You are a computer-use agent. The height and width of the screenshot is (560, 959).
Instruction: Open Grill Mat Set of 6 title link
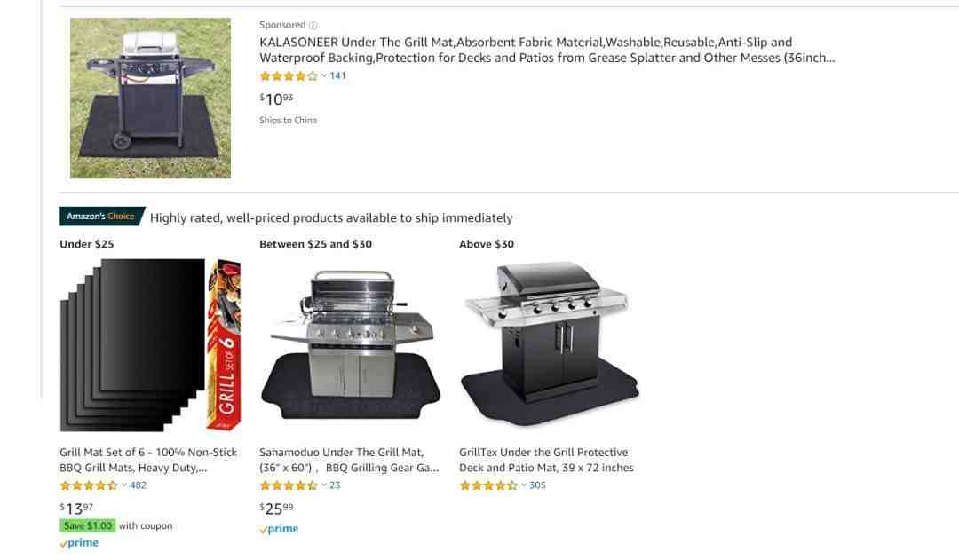148,460
